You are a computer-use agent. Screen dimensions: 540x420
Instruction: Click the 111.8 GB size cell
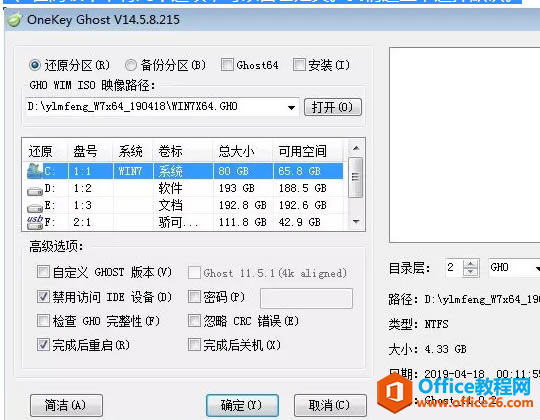pyautogui.click(x=242, y=222)
